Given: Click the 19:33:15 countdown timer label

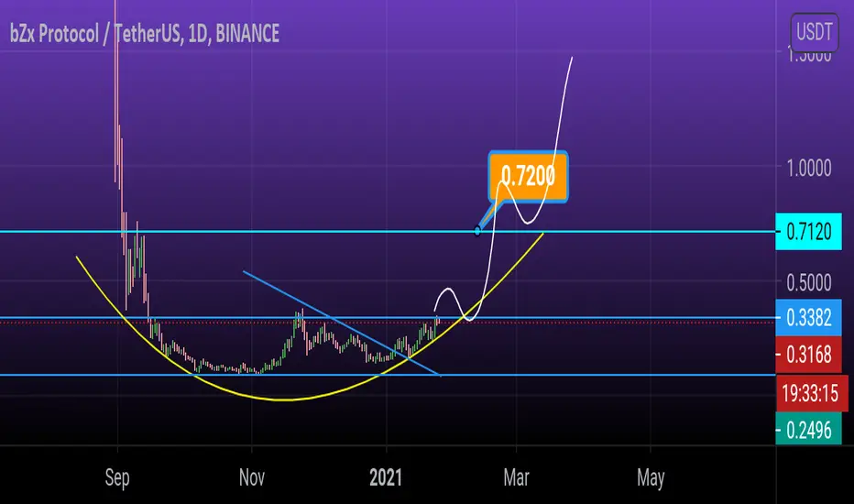Looking at the screenshot, I should coord(811,393).
